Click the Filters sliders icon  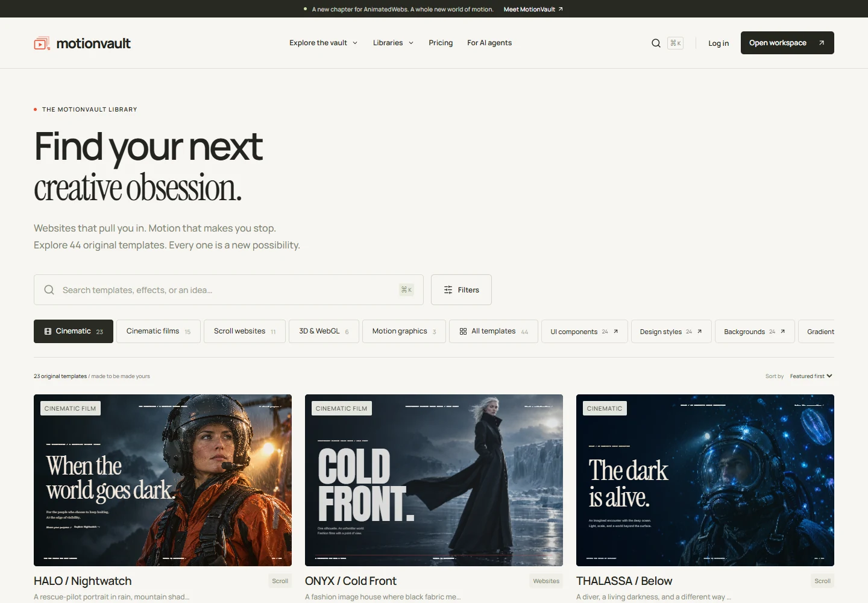tap(448, 290)
